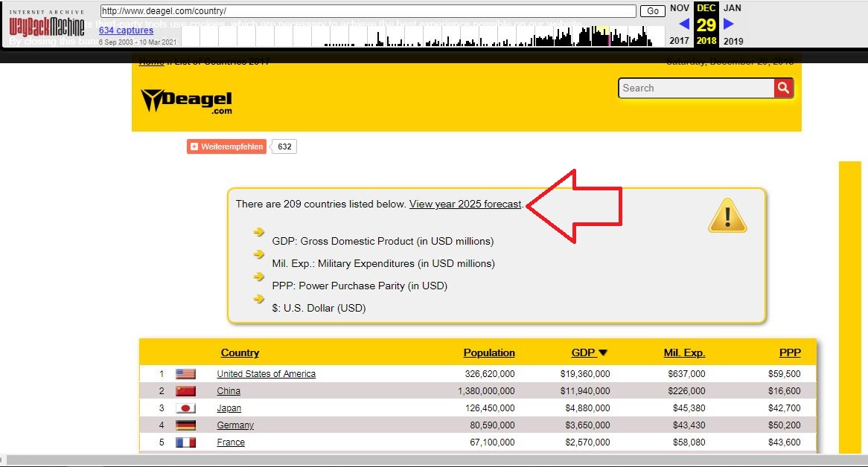Viewport: 868px width, 467px height.
Task: Click the China flag icon
Action: coord(185,391)
